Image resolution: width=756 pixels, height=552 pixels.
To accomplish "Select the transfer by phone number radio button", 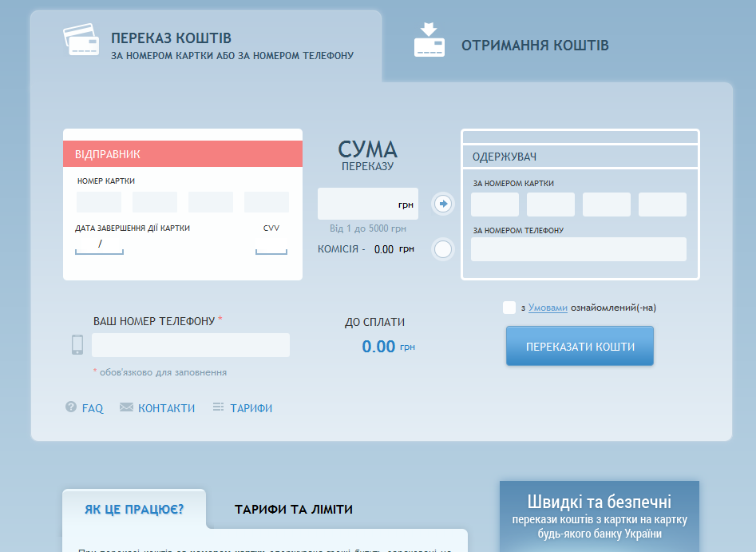I will pyautogui.click(x=443, y=249).
